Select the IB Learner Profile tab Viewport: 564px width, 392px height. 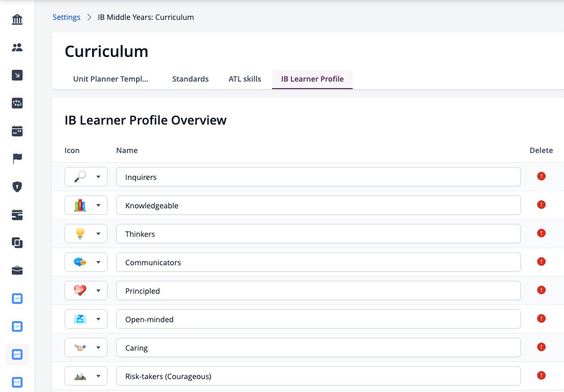click(x=312, y=79)
